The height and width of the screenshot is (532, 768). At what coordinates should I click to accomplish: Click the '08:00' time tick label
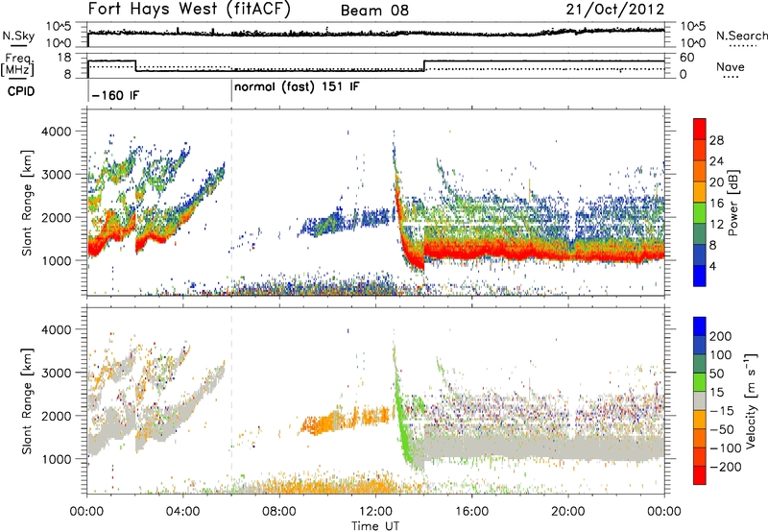pyautogui.click(x=279, y=512)
